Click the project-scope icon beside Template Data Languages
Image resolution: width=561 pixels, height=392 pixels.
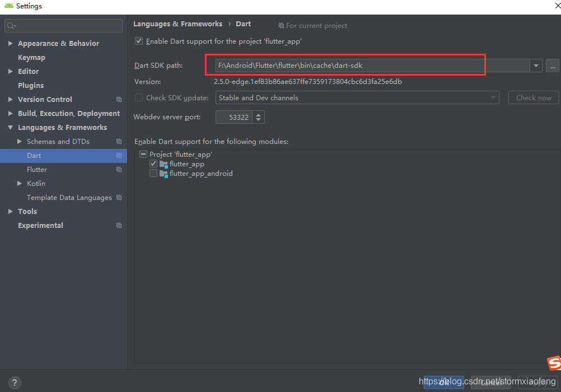[x=119, y=198]
